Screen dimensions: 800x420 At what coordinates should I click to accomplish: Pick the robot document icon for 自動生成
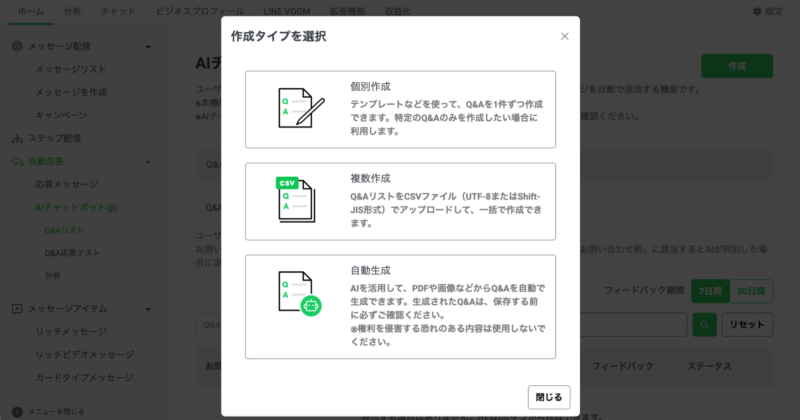300,293
